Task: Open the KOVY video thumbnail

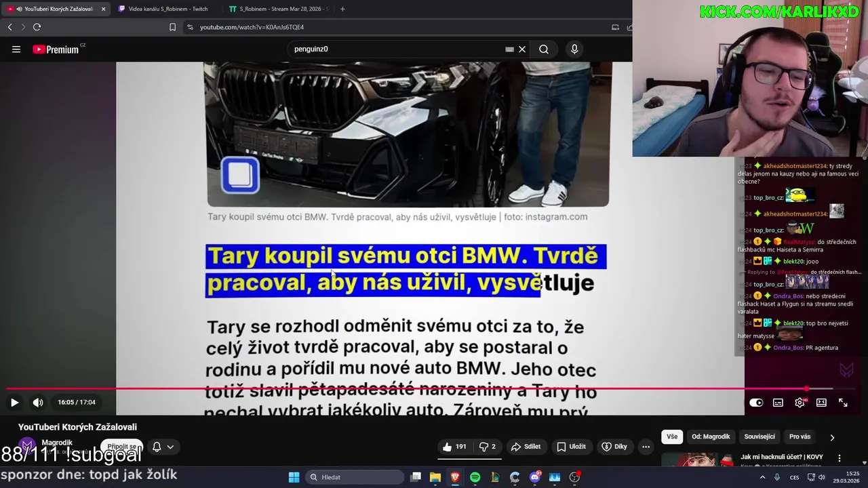Action: pyautogui.click(x=697, y=460)
